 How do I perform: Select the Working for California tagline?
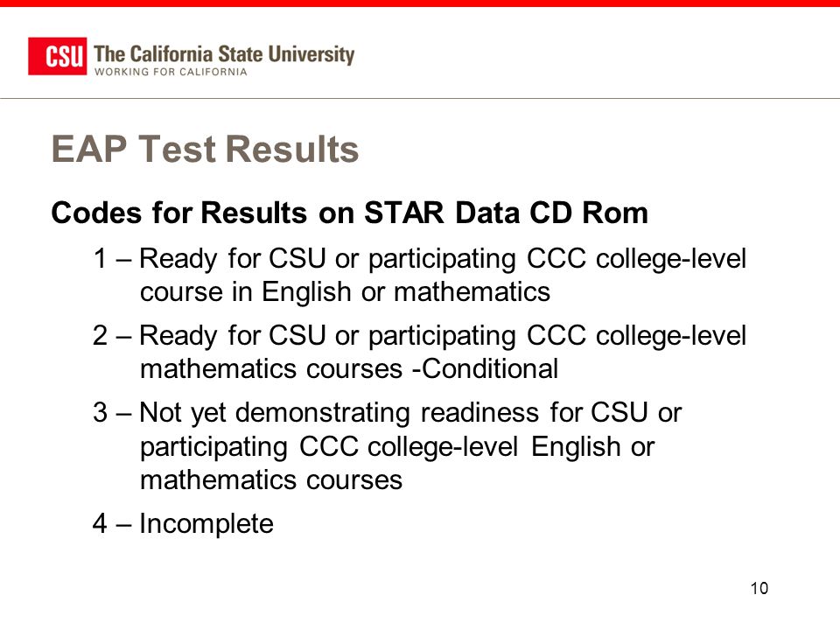click(x=171, y=72)
